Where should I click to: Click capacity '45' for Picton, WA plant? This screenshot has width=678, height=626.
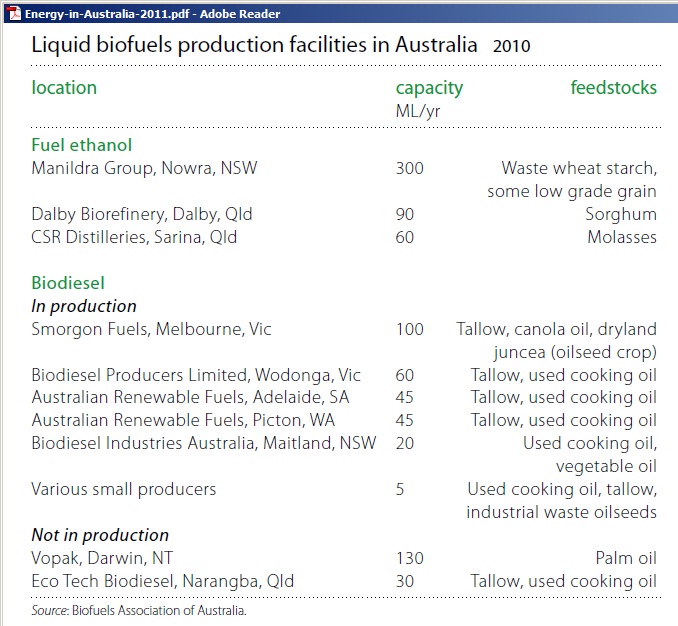pyautogui.click(x=404, y=421)
